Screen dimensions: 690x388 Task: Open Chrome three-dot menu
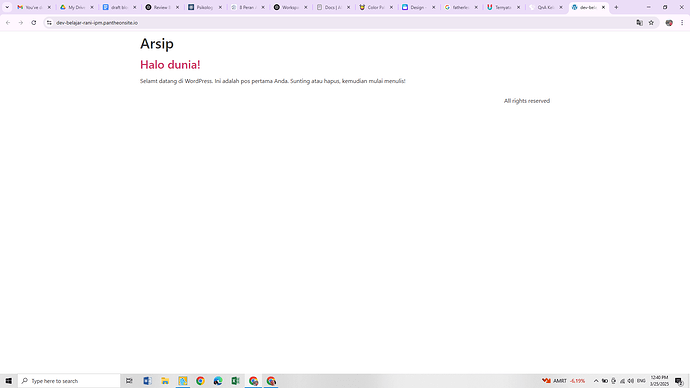(x=682, y=22)
